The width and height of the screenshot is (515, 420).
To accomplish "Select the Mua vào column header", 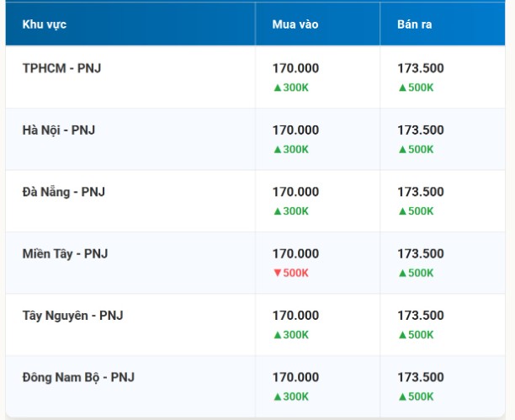I will coord(294,24).
